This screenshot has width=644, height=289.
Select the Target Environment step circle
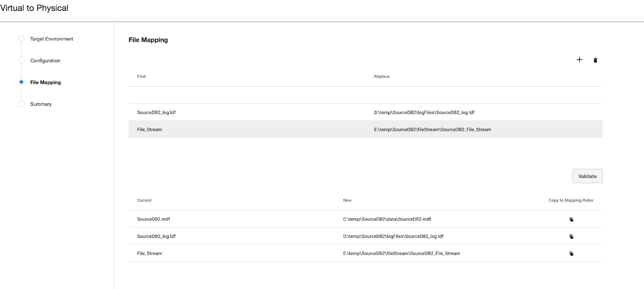pos(21,39)
